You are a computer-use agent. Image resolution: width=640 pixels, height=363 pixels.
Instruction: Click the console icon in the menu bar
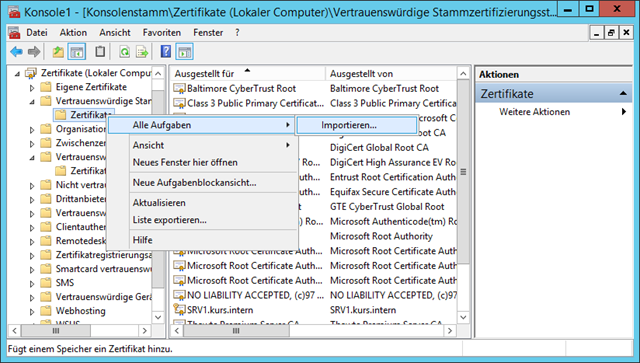coord(14,33)
